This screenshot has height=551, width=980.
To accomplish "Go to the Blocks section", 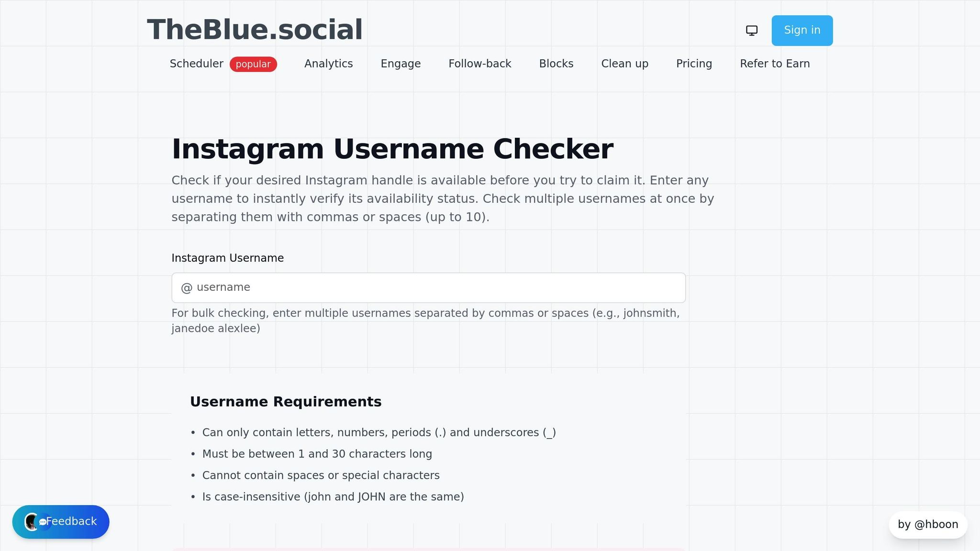I will (x=556, y=64).
